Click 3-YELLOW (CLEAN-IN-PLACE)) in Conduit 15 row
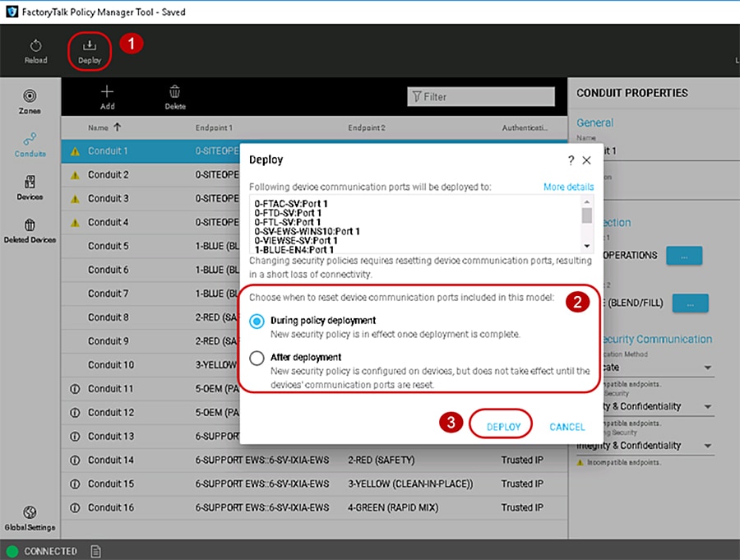 [x=410, y=484]
